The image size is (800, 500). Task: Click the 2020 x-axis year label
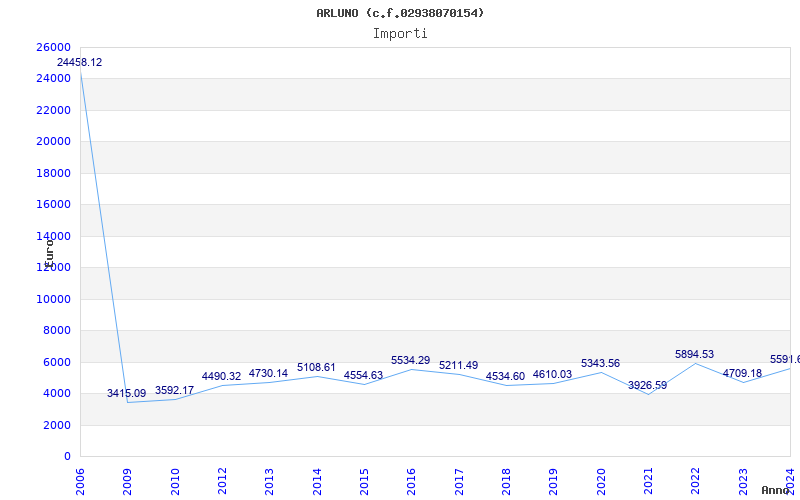[601, 482]
